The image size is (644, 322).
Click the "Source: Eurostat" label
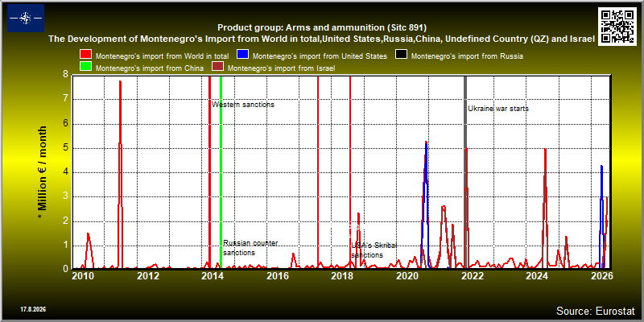tap(596, 311)
